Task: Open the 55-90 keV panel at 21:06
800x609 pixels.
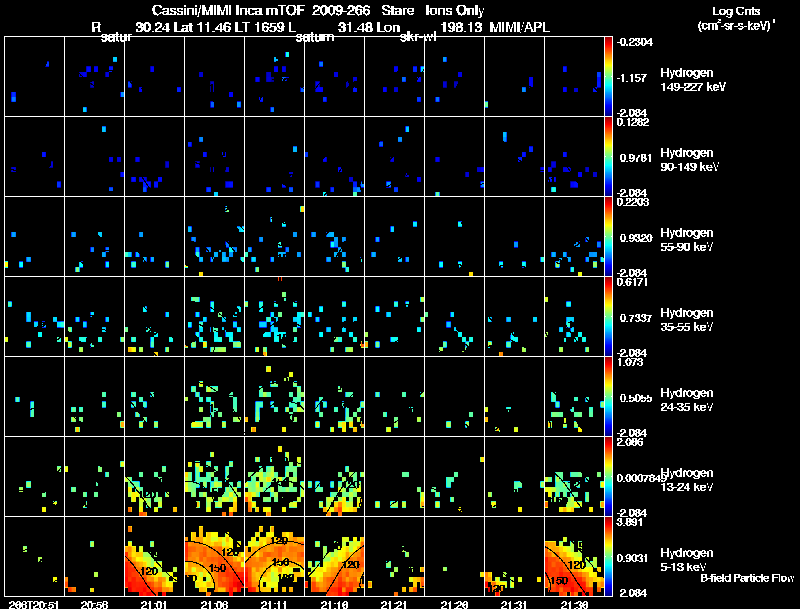Action: 214,236
